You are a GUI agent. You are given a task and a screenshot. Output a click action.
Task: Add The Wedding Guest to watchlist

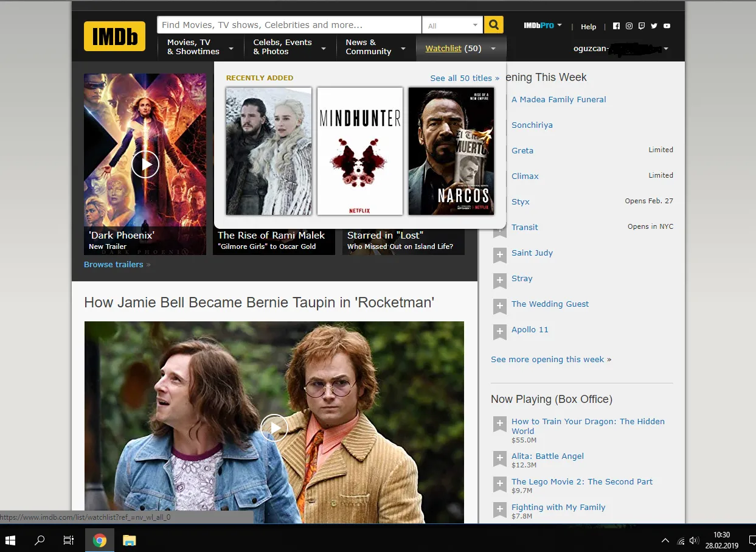pyautogui.click(x=499, y=306)
